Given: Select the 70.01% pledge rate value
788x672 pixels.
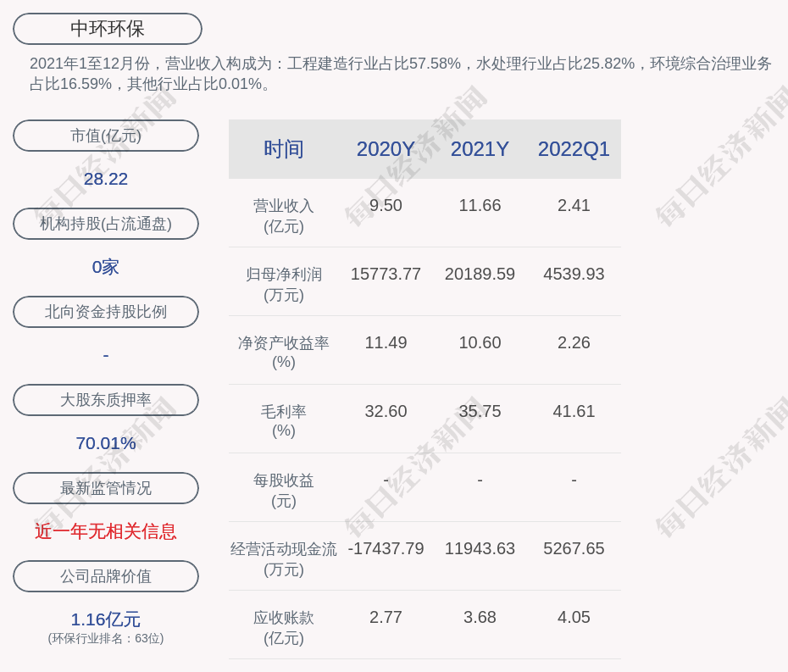Looking at the screenshot, I should pyautogui.click(x=106, y=443).
